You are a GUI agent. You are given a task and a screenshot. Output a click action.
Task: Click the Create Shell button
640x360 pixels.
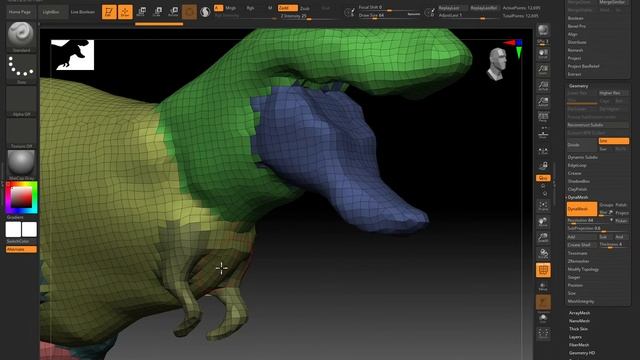(581, 245)
